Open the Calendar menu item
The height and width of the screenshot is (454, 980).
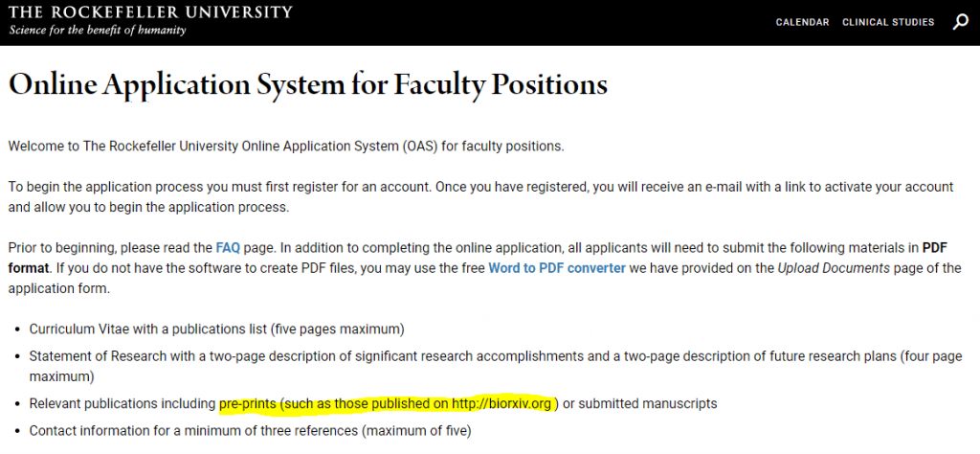802,22
